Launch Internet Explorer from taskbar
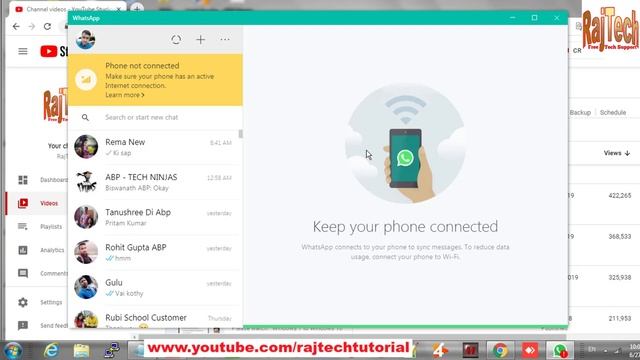This screenshot has height=360, width=640. point(52,351)
